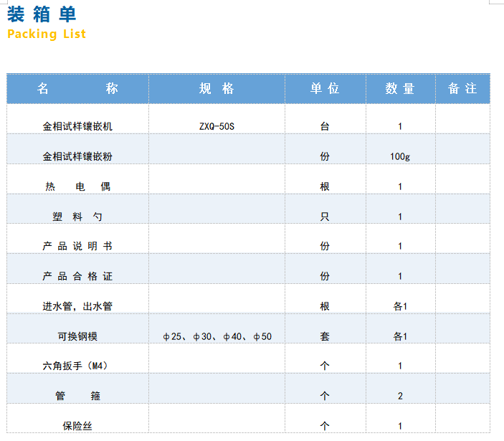Click the 单位 column header
The width and height of the screenshot is (504, 441).
click(x=325, y=88)
